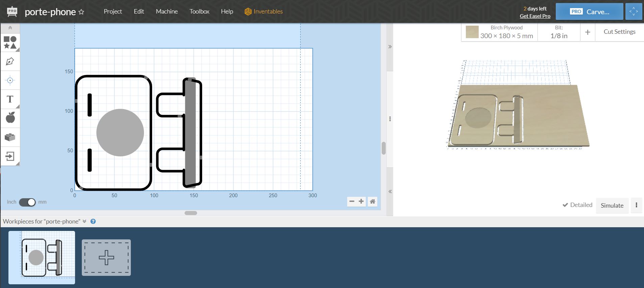Collapse the Workpieces panel chevron
Image resolution: width=644 pixels, height=288 pixels.
(x=85, y=221)
